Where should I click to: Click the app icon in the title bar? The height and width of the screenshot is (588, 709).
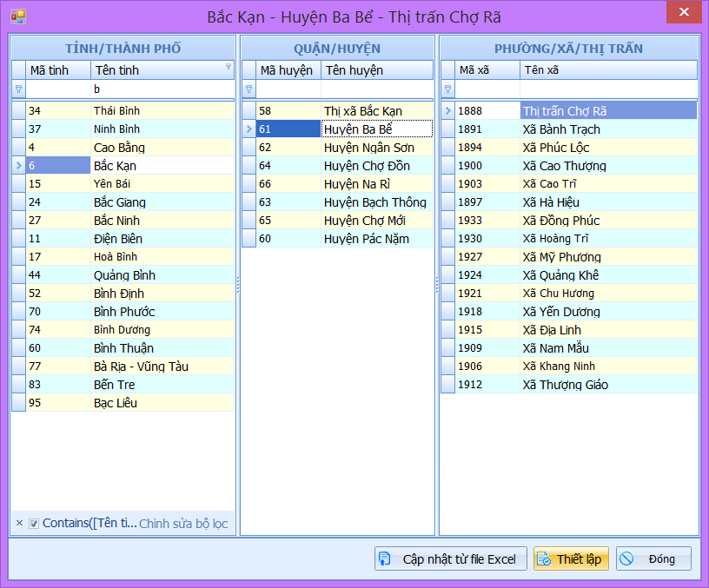[17, 17]
